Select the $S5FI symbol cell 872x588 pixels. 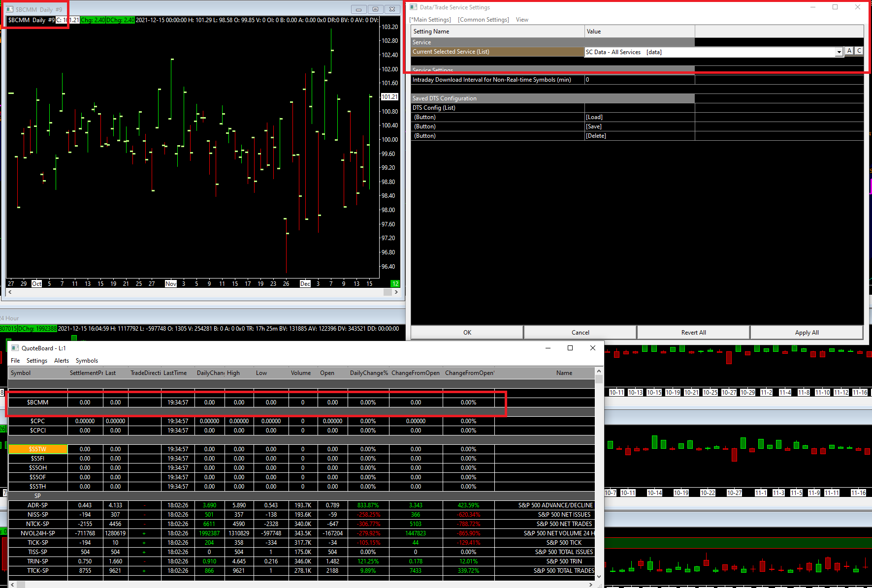pos(38,459)
